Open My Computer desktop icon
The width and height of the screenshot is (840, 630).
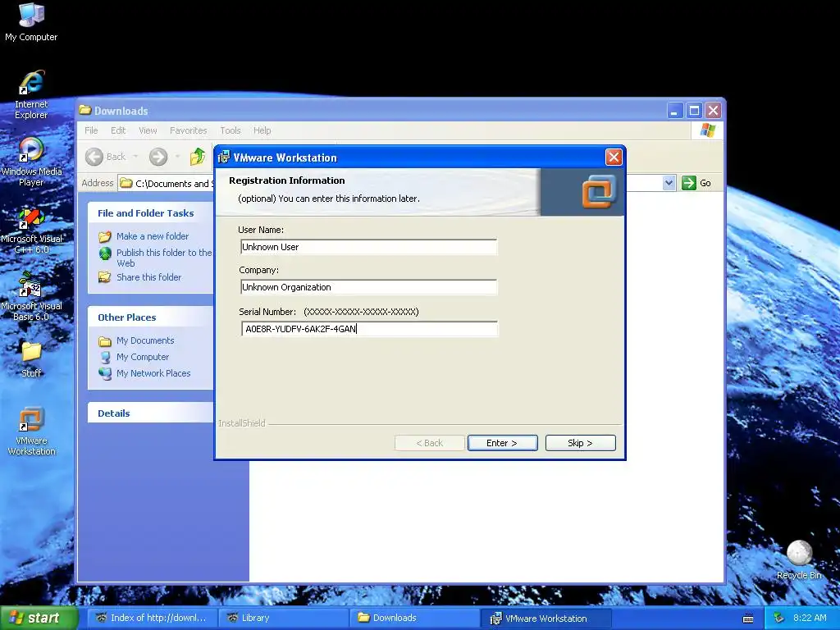click(31, 21)
